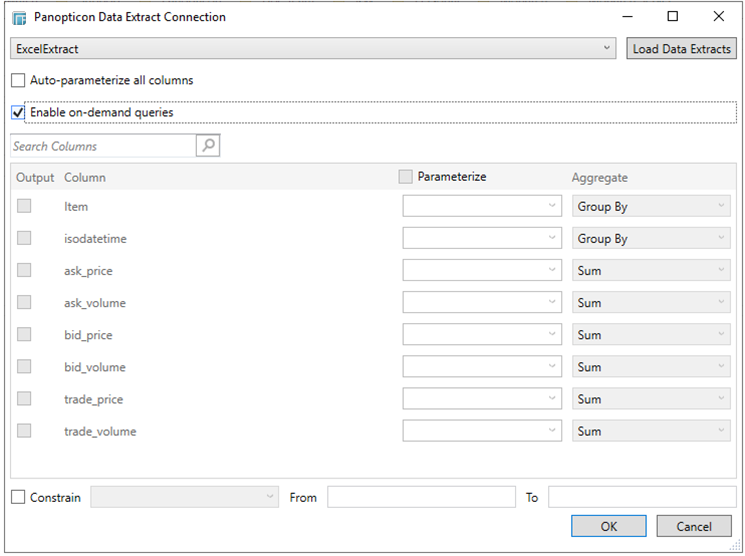745x556 pixels.
Task: Click the To input field
Action: tap(641, 497)
